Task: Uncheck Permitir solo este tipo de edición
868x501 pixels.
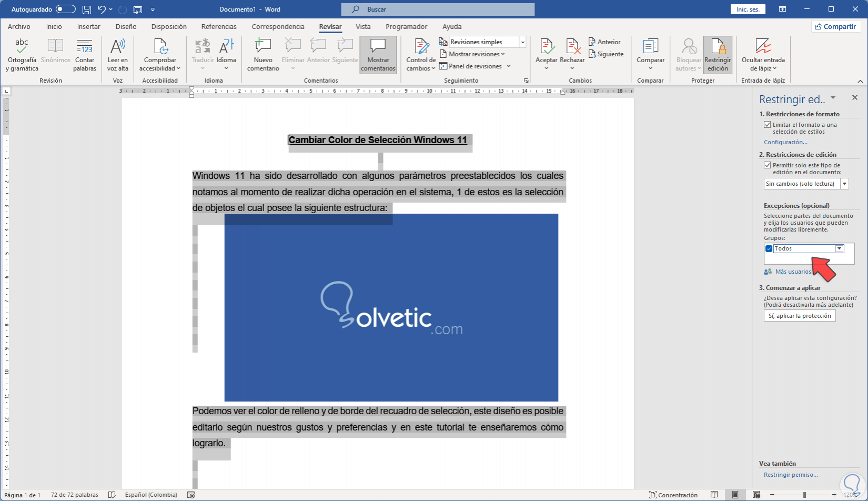Action: click(768, 165)
